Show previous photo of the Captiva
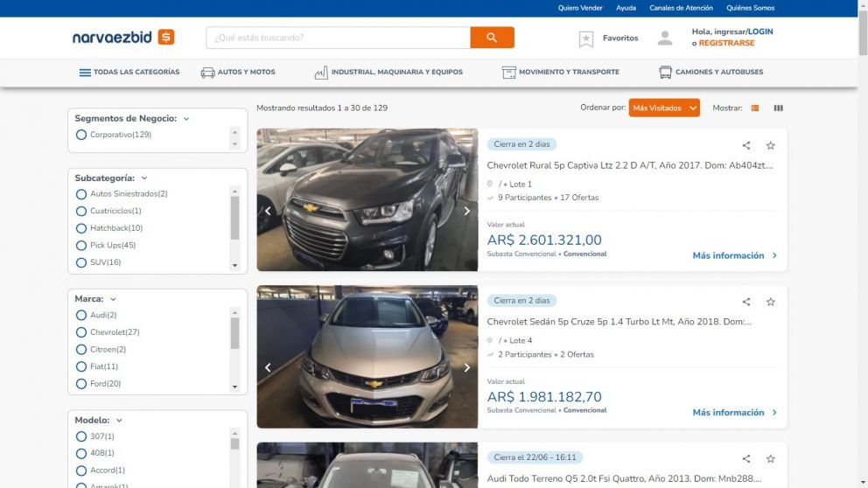Screen dimensions: 868x488 click(x=268, y=211)
